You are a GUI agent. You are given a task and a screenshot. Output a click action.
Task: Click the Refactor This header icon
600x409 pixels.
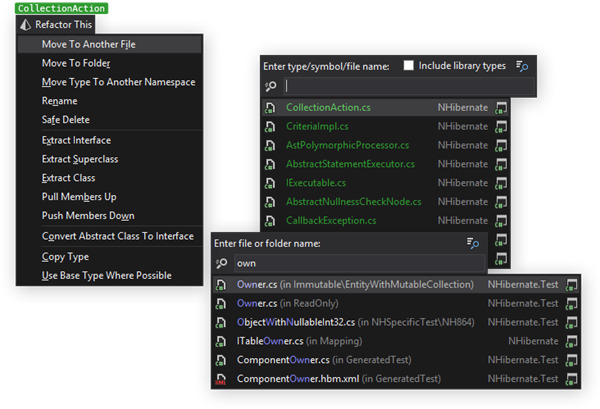(x=26, y=24)
